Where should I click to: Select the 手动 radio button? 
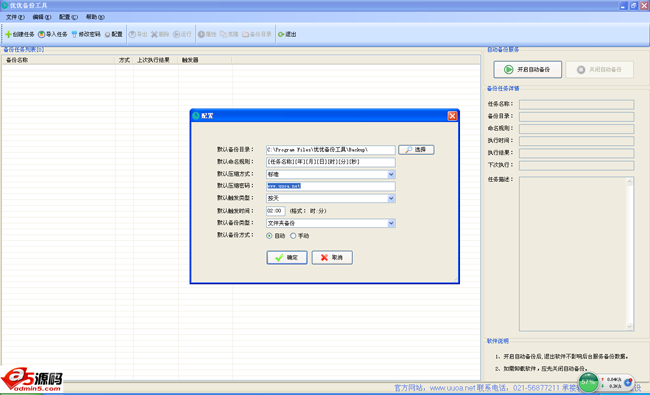(x=293, y=235)
